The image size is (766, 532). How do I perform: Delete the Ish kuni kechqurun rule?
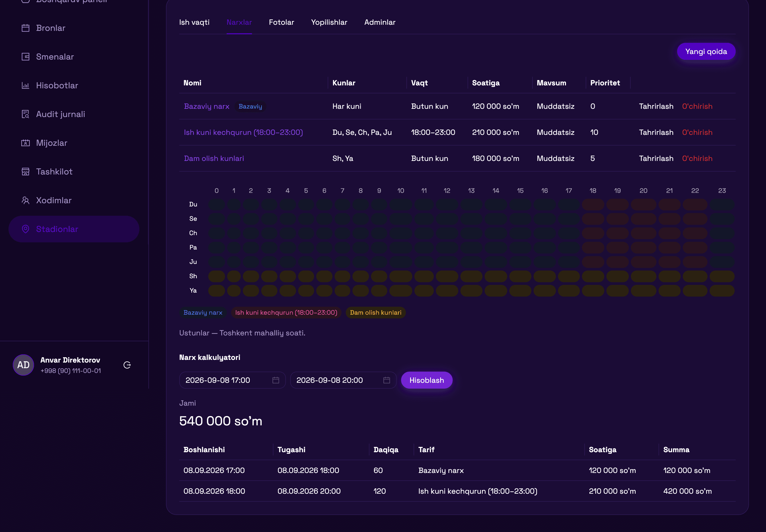(x=697, y=132)
